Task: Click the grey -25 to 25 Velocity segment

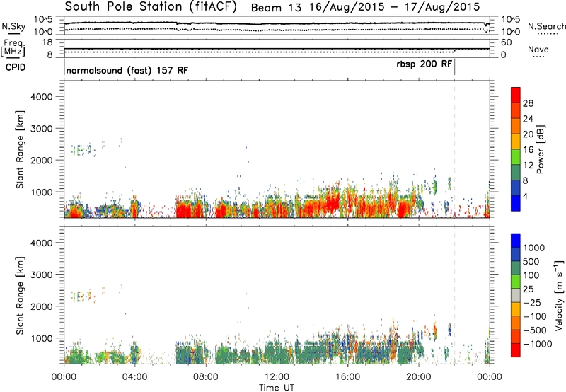Action: [516, 295]
